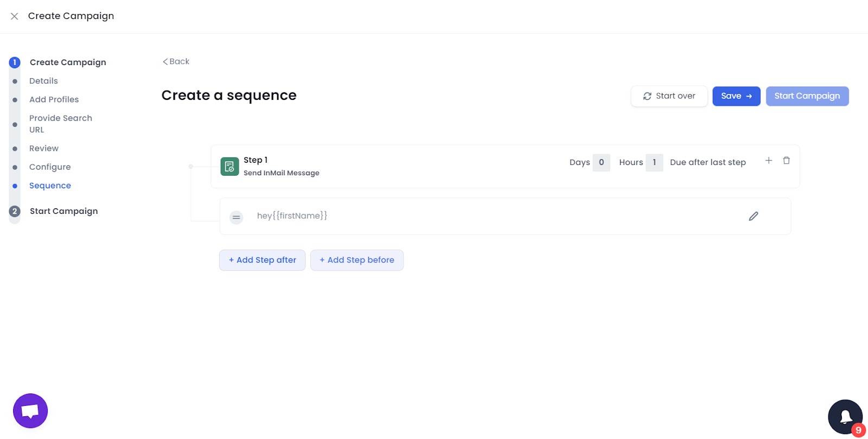Screen dimensions: 868x439
Task: Open the Review step
Action: coord(44,148)
